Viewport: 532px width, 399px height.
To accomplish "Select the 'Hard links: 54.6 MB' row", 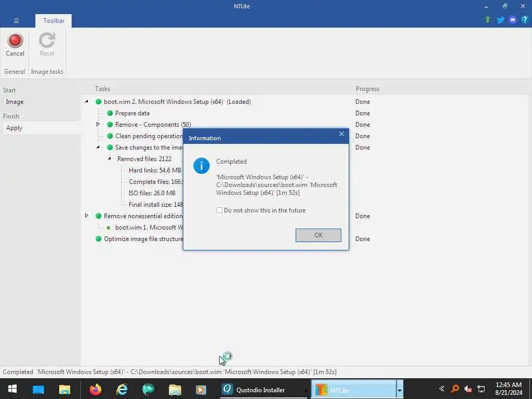I will click(155, 170).
